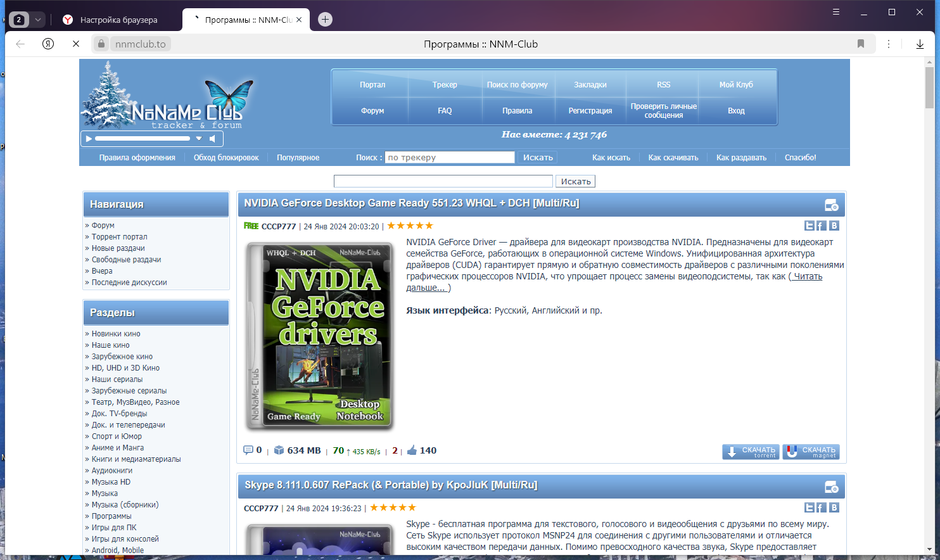940x560 pixels.
Task: Click the NVIDIA post header category icon
Action: pyautogui.click(x=831, y=205)
